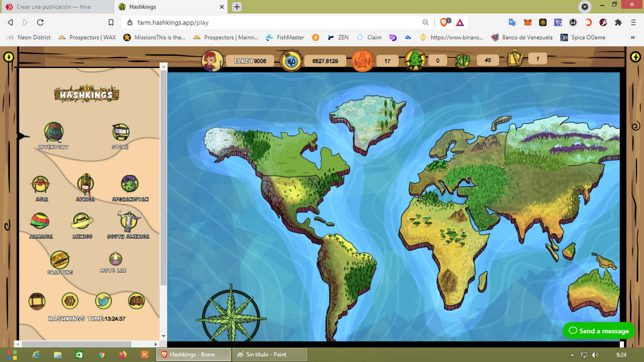Click the zoom magnifier in address bar

tap(426, 23)
